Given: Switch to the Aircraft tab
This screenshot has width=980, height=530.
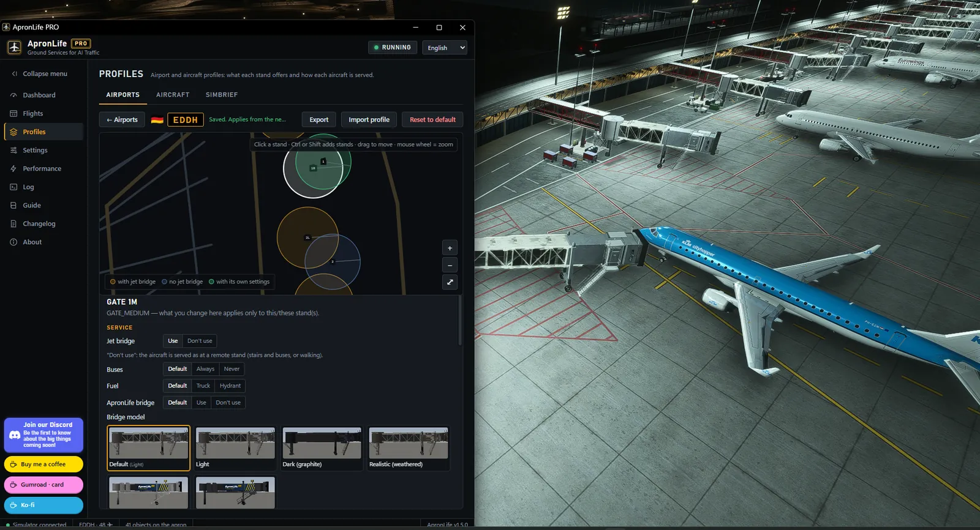Looking at the screenshot, I should (x=173, y=95).
